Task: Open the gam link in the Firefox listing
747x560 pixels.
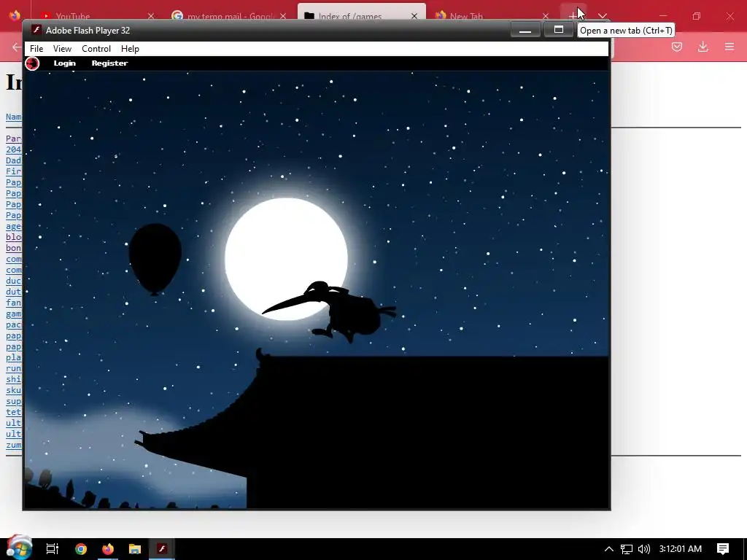Action: (13, 314)
